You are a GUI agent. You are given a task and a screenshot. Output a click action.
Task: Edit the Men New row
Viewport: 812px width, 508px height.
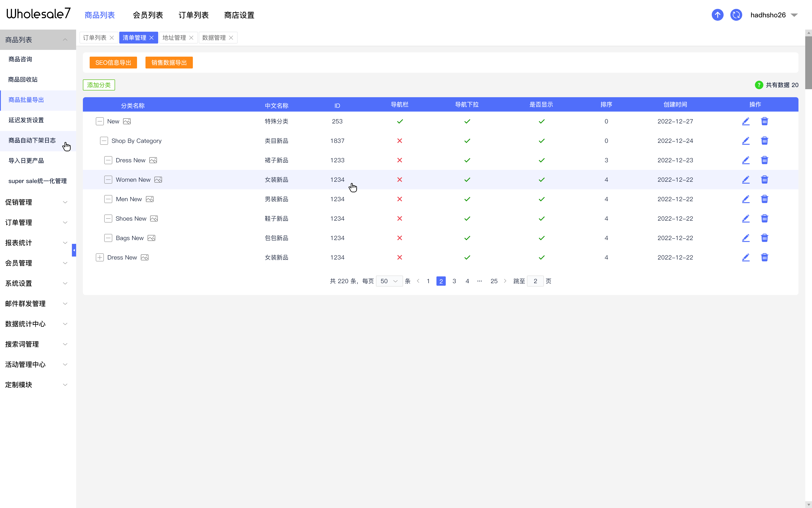746,199
